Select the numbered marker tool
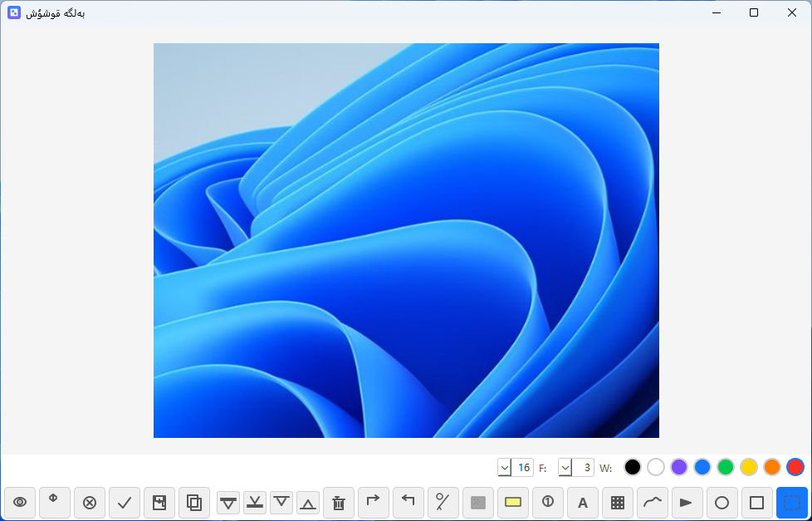 pyautogui.click(x=548, y=503)
